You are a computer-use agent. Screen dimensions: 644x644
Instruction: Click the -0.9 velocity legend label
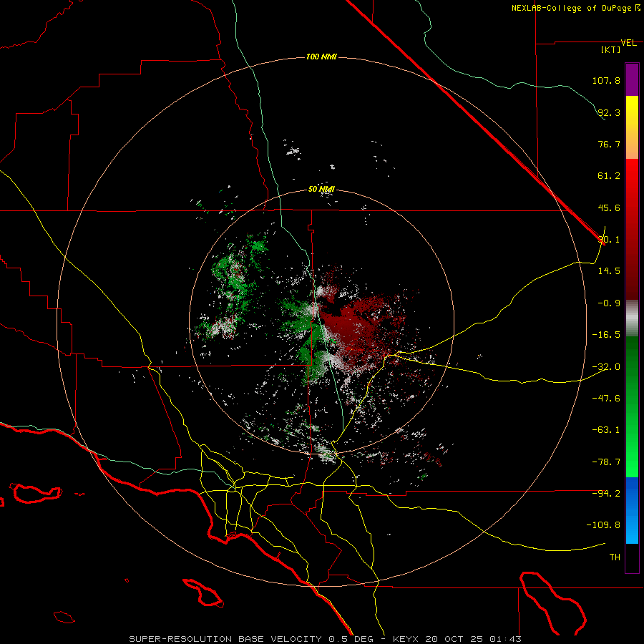(609, 303)
